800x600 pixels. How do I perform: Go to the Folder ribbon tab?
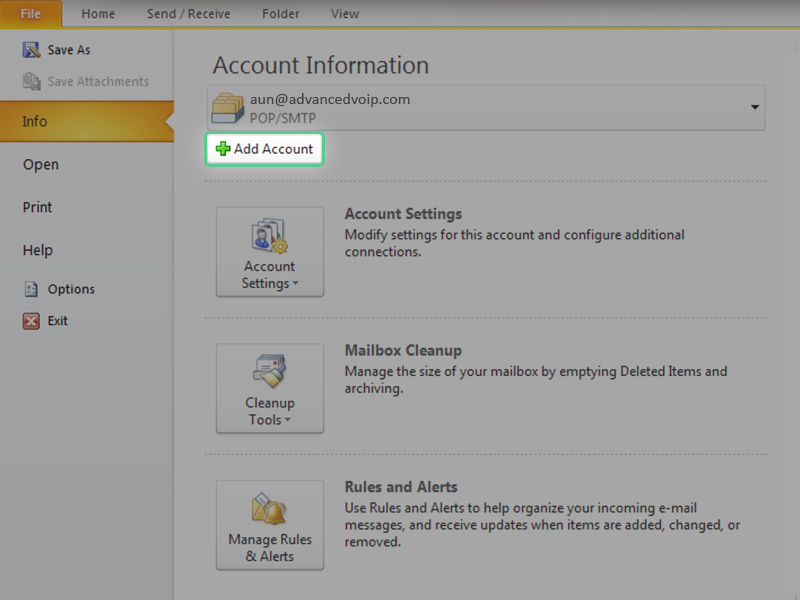281,14
